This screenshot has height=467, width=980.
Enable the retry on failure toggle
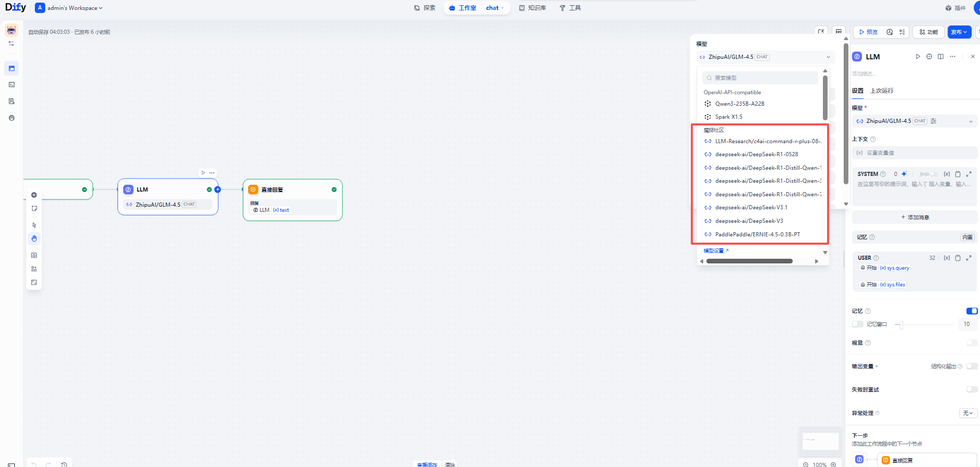[x=972, y=389]
